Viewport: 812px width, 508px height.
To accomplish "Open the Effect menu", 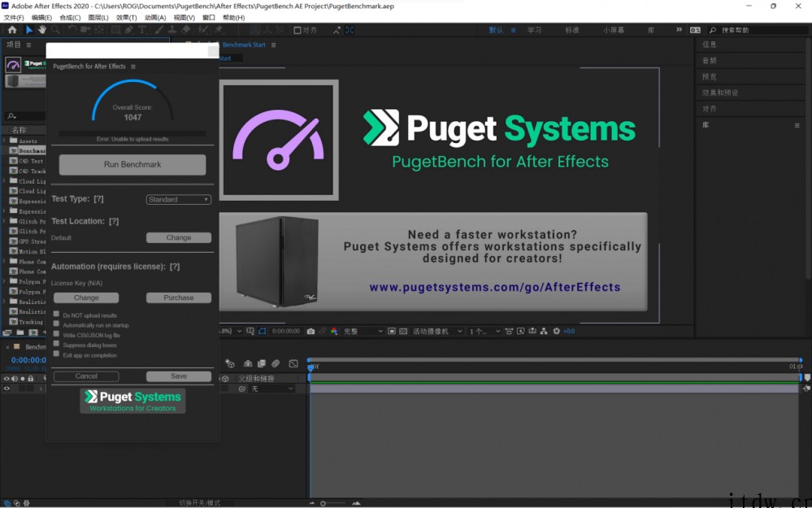I will point(126,18).
